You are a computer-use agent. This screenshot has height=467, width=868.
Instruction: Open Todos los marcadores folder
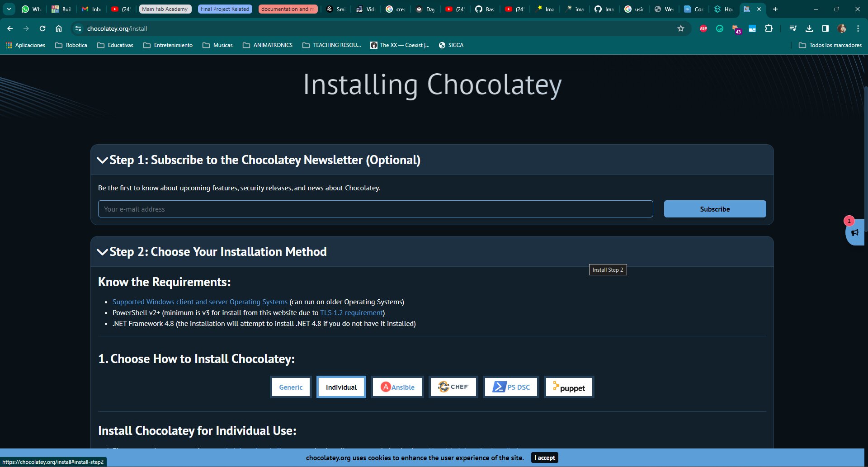pos(830,45)
